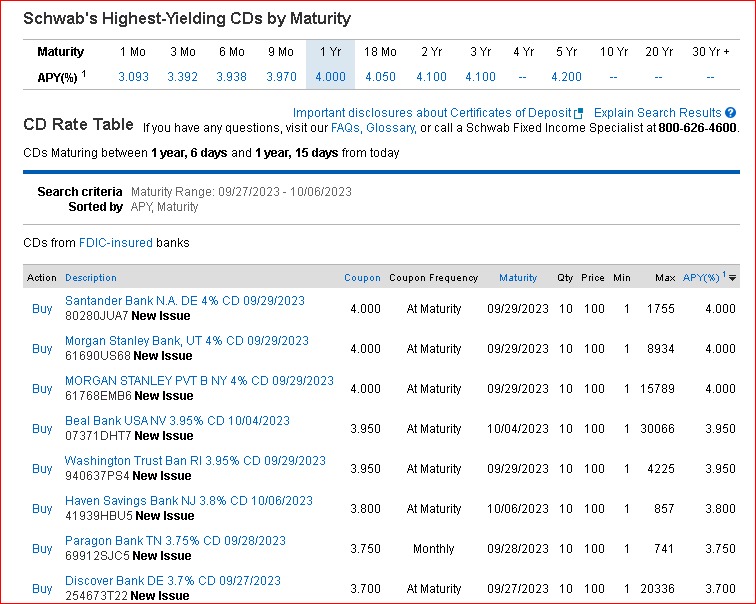The width and height of the screenshot is (756, 604).
Task: Select the 18 Mo rate 4.050
Action: coord(380,77)
